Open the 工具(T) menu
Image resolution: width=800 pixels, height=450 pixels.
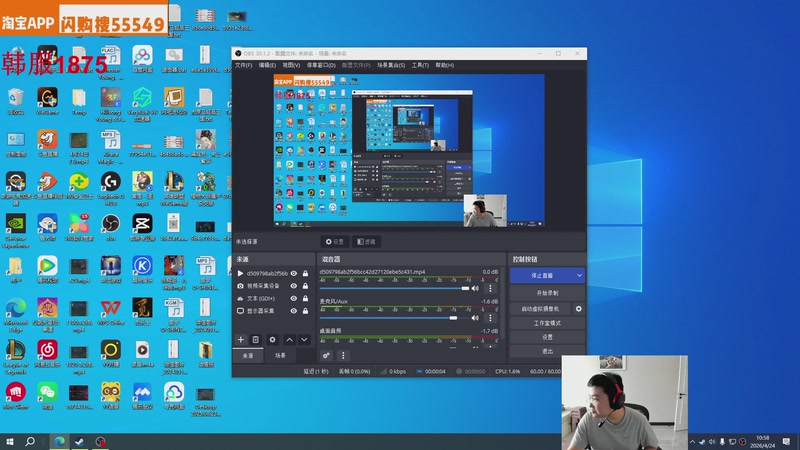point(420,65)
